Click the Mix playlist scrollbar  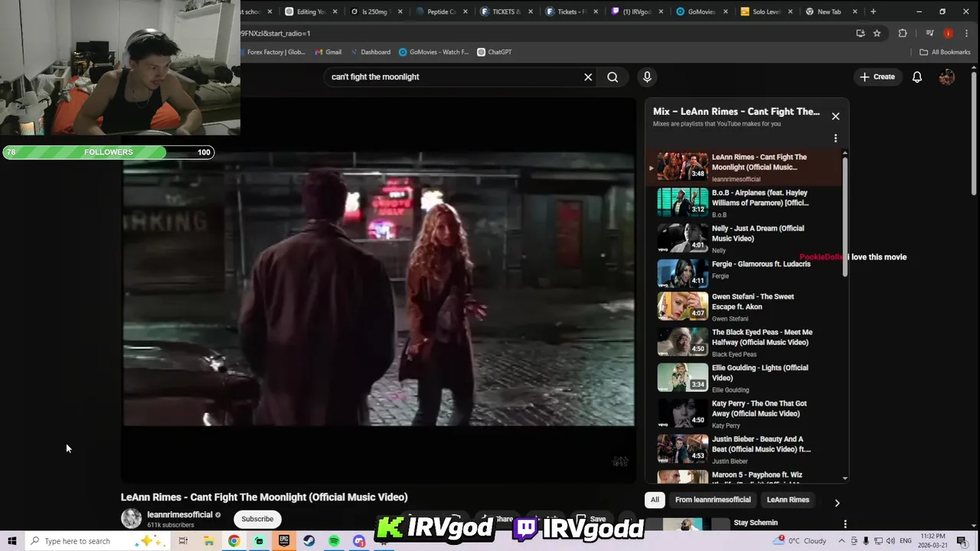click(x=845, y=216)
